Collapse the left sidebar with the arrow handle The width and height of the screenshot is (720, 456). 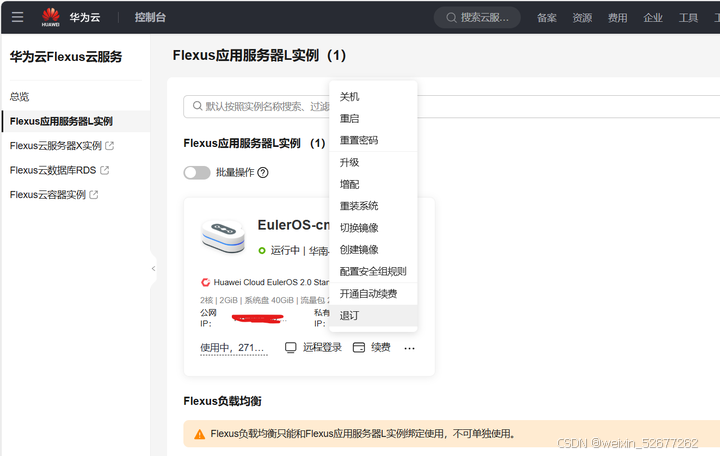pos(153,269)
